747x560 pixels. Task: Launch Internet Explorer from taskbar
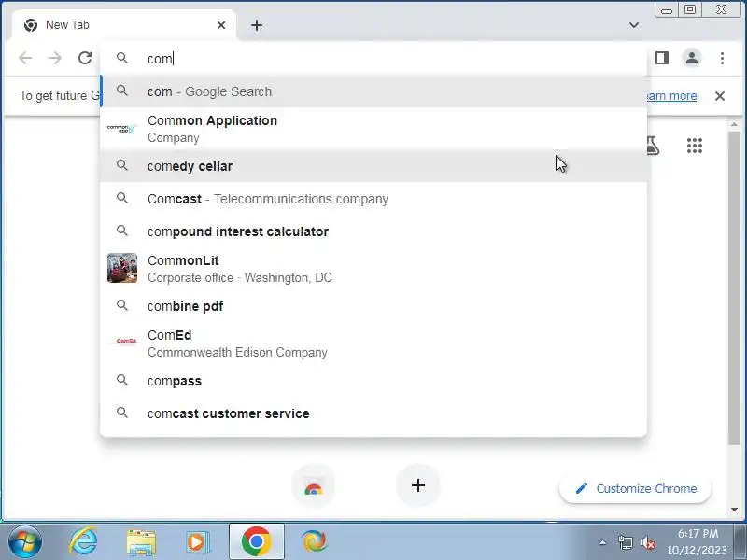coord(83,541)
